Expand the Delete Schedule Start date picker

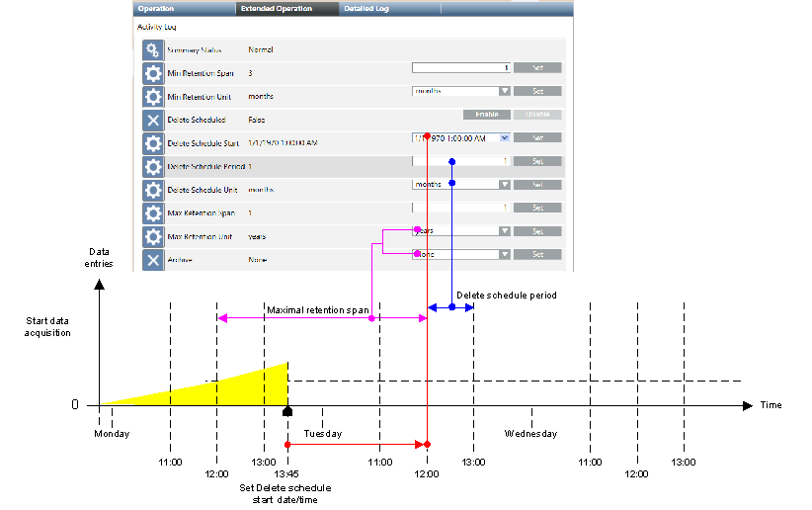pyautogui.click(x=504, y=138)
